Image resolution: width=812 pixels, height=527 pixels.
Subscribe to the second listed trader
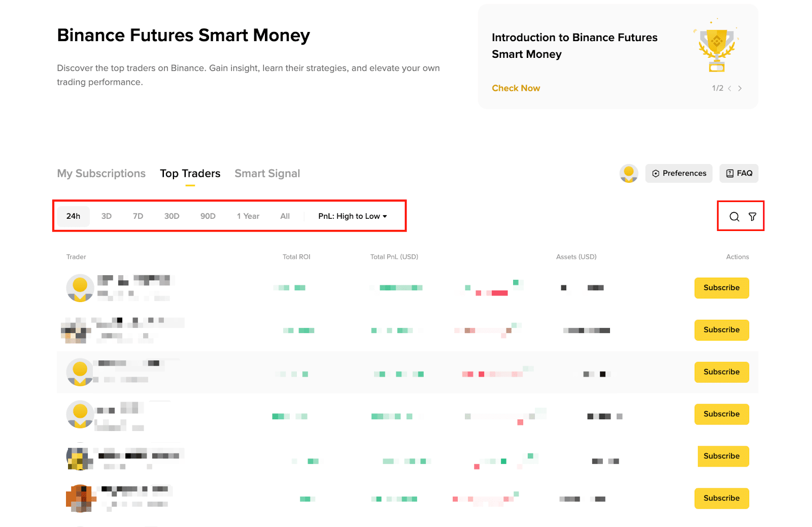click(722, 330)
